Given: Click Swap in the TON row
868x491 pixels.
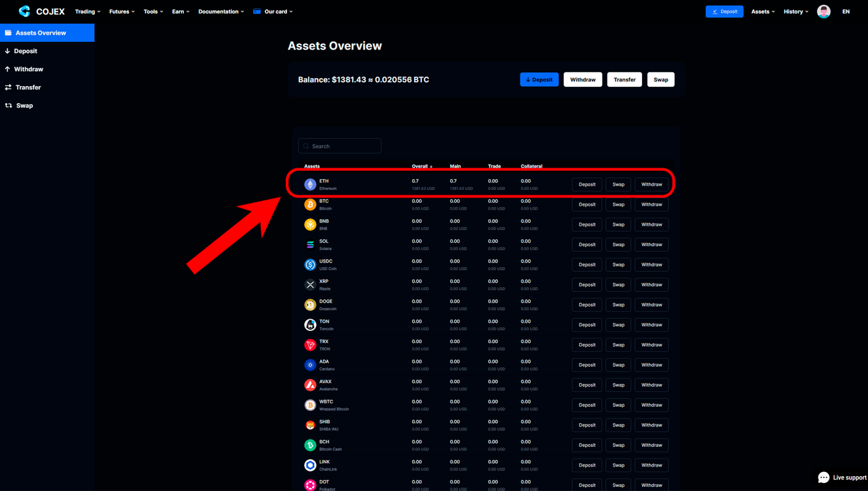Looking at the screenshot, I should coord(618,325).
